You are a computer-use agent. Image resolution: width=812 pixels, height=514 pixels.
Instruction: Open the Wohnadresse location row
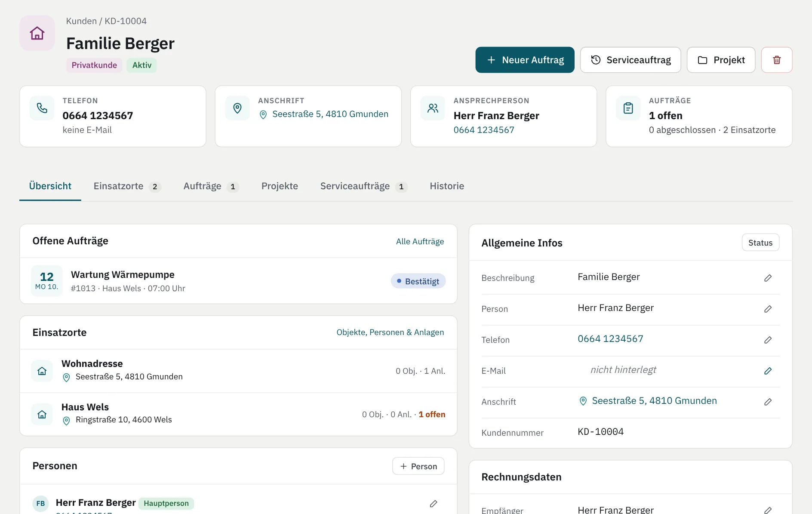pos(238,371)
